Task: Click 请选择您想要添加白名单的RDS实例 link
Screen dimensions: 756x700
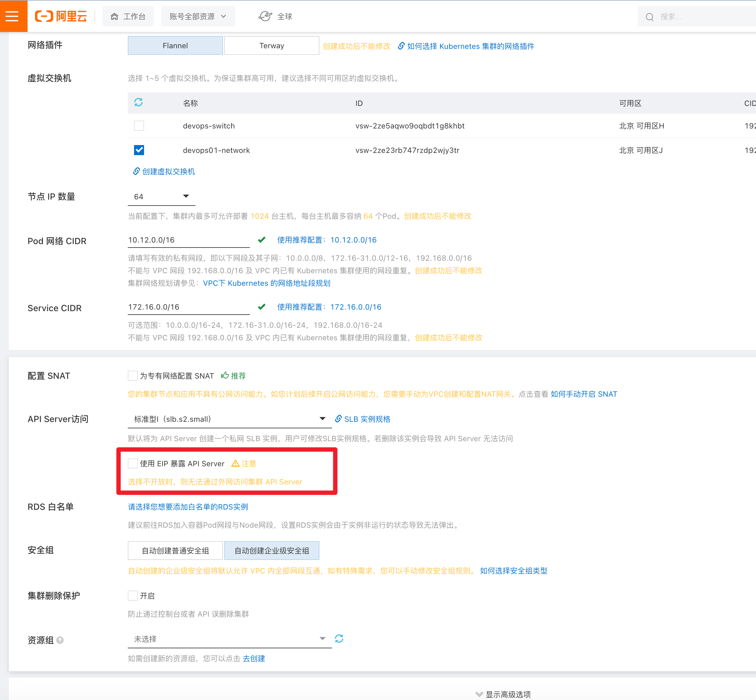Action: point(188,507)
